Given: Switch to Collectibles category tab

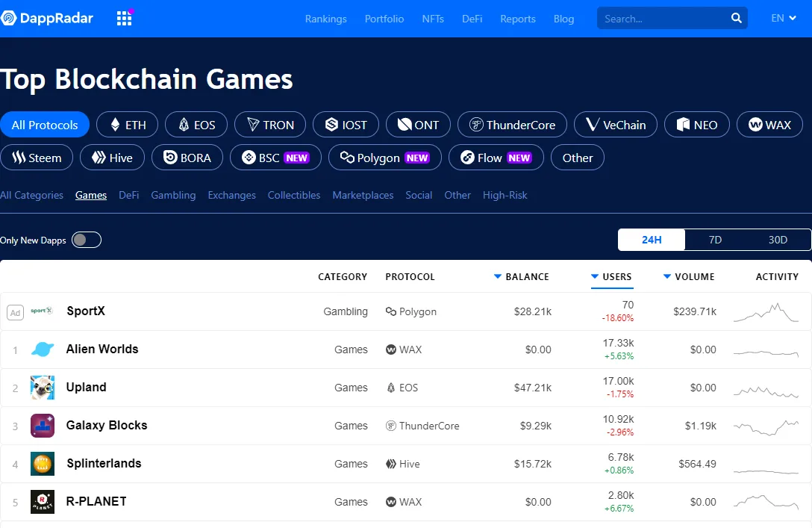Looking at the screenshot, I should [293, 196].
